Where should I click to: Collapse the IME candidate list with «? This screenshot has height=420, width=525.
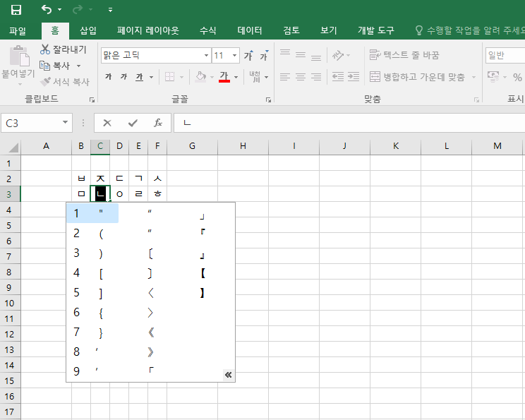pyautogui.click(x=229, y=375)
